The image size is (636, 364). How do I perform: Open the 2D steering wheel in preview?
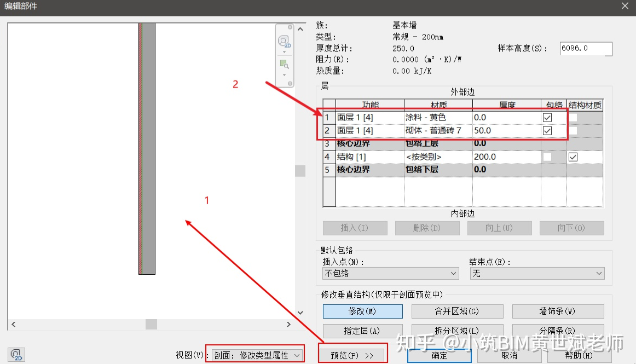tap(284, 41)
